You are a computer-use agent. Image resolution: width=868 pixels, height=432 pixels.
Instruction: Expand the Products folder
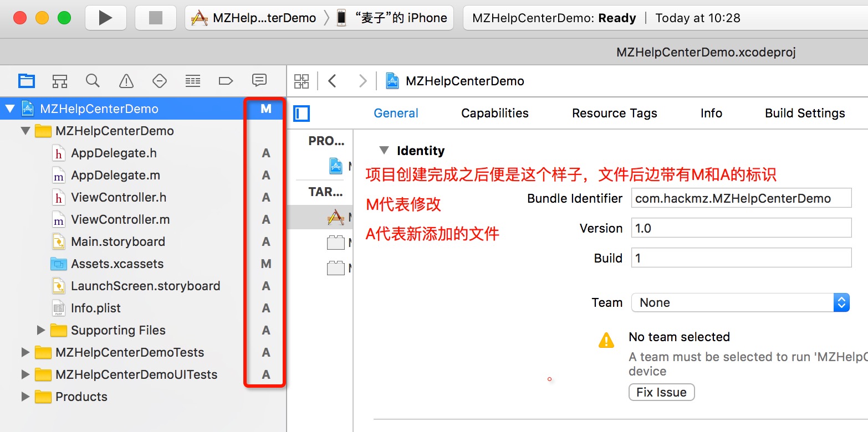click(25, 397)
